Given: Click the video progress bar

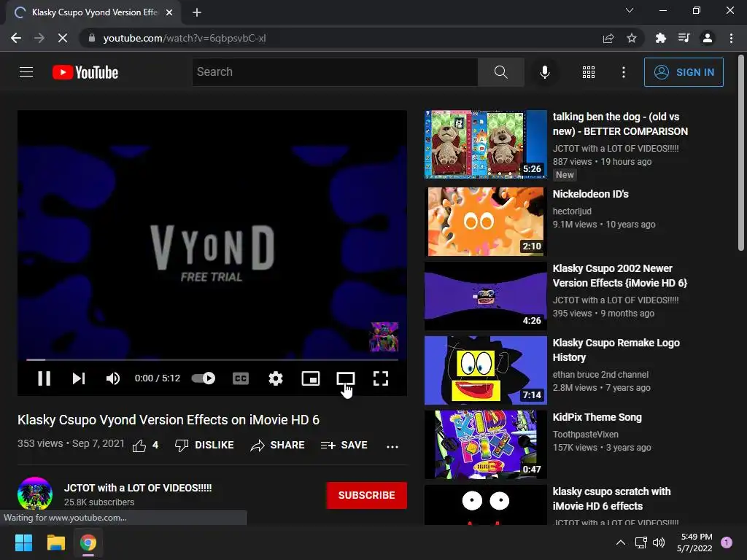Looking at the screenshot, I should click(x=212, y=360).
